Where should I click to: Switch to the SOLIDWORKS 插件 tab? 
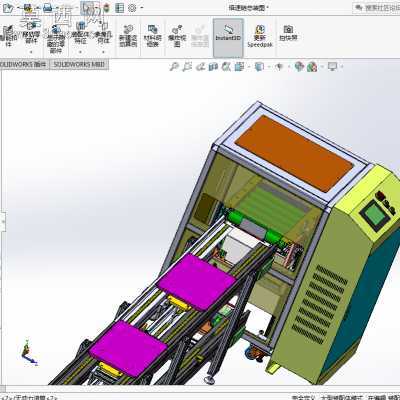(24, 64)
